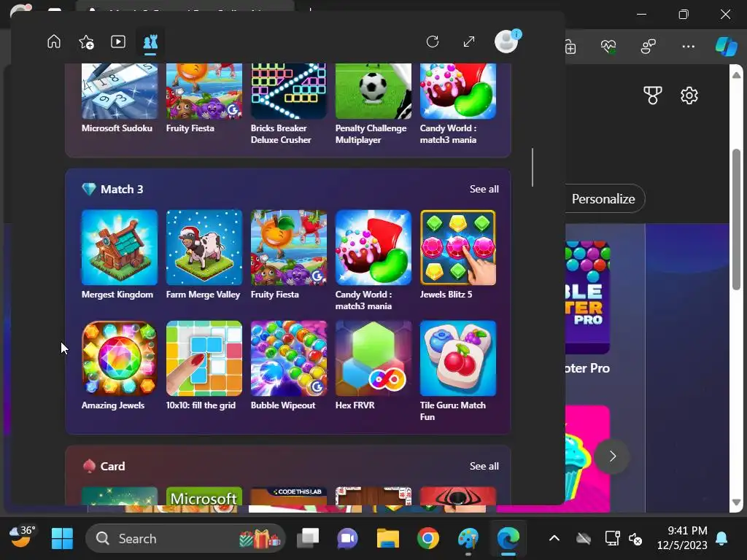See all Card games
Viewport: 747px width, 560px height.
(484, 466)
